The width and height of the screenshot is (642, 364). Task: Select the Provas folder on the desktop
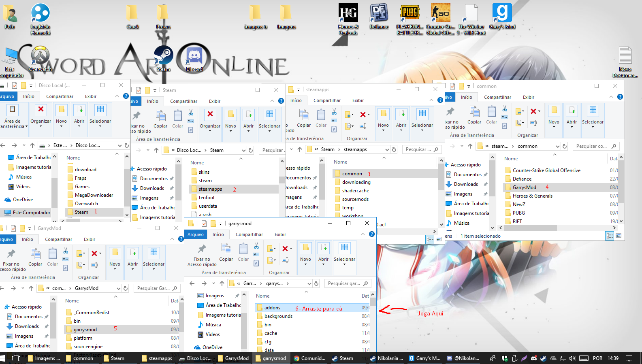click(163, 16)
